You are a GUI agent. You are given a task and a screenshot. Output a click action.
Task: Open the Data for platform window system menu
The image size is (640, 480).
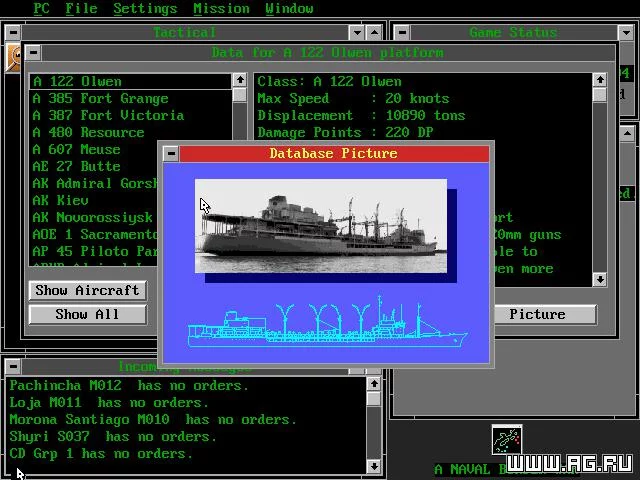coord(33,52)
